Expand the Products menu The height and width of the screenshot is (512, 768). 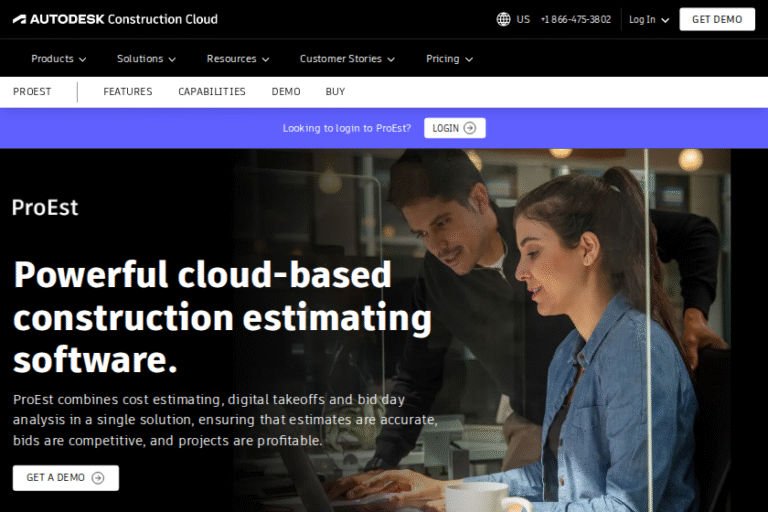click(x=58, y=59)
